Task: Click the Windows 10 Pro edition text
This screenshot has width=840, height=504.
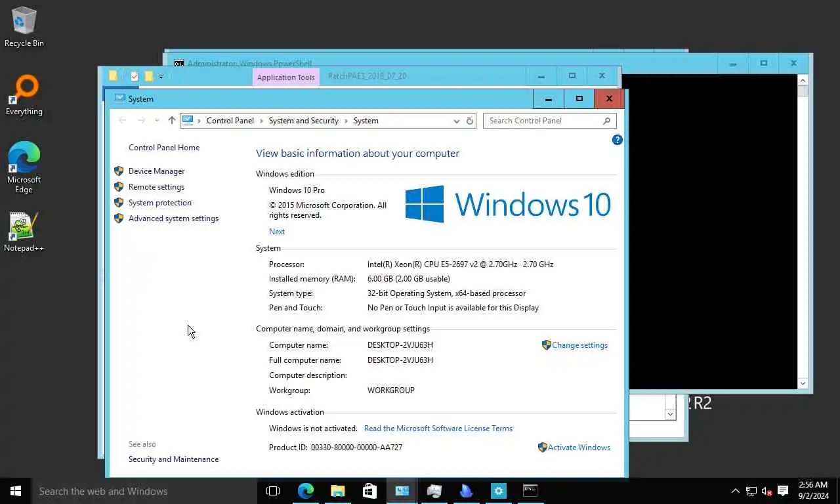Action: (x=297, y=190)
